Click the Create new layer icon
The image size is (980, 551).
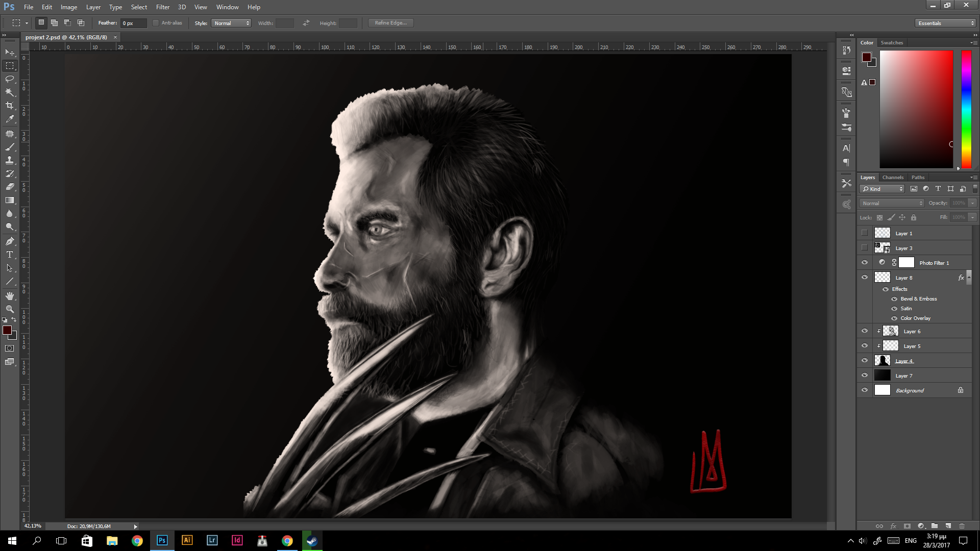pos(948,526)
